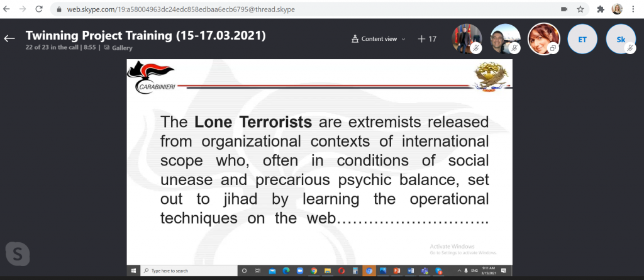Open the Chrome extensions puzzle icon

click(x=600, y=9)
